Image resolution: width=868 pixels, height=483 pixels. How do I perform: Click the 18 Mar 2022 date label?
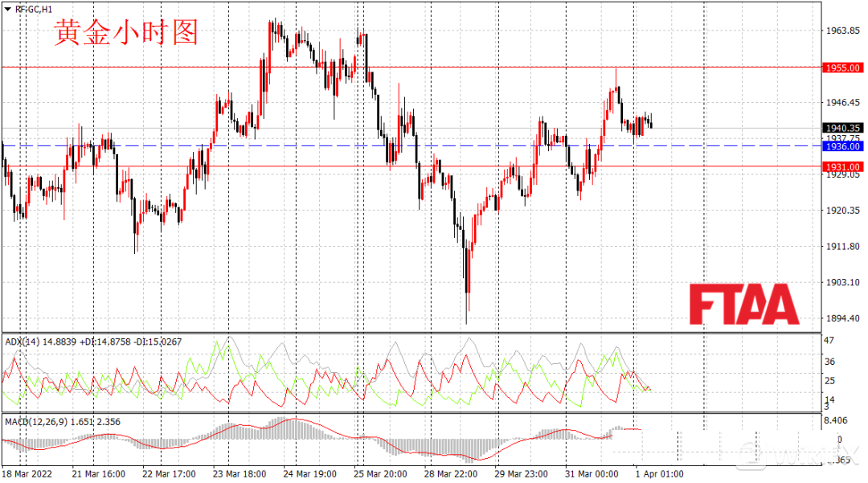tap(27, 474)
